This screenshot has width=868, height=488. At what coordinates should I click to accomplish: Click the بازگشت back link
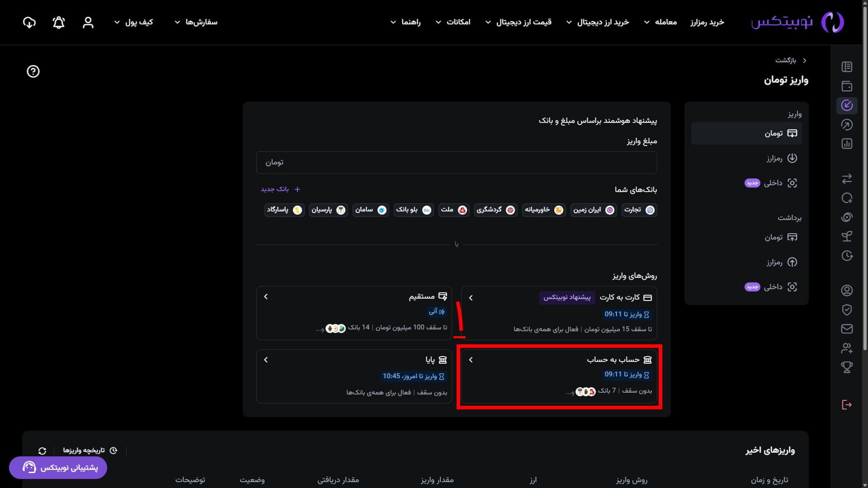(791, 60)
